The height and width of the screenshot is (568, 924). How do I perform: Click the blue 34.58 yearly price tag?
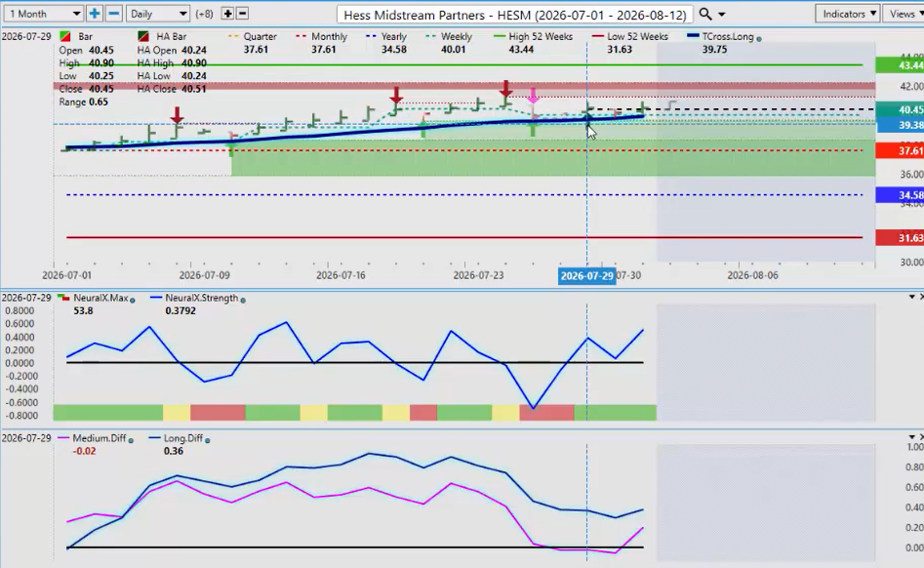tap(900, 195)
